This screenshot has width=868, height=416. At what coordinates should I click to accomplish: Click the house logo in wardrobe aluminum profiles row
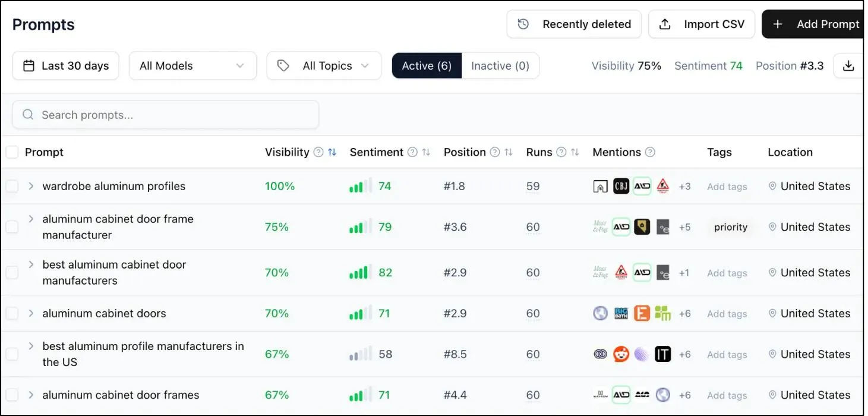[x=601, y=186]
